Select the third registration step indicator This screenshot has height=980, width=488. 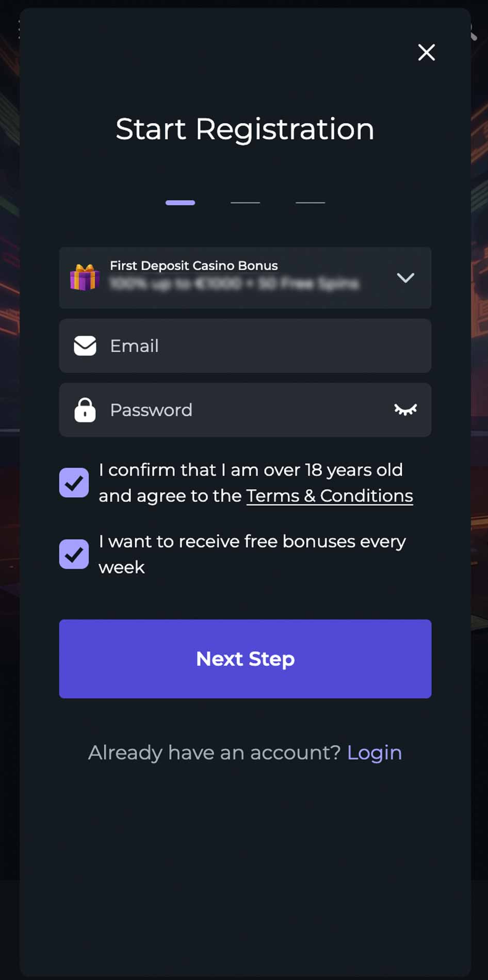(x=310, y=203)
